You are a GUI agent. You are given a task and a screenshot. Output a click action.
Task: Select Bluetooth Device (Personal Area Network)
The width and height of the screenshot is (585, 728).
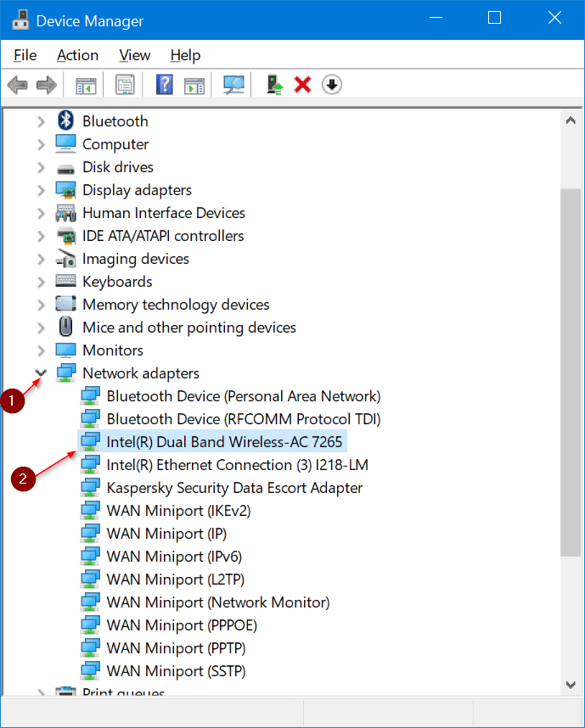tap(244, 396)
